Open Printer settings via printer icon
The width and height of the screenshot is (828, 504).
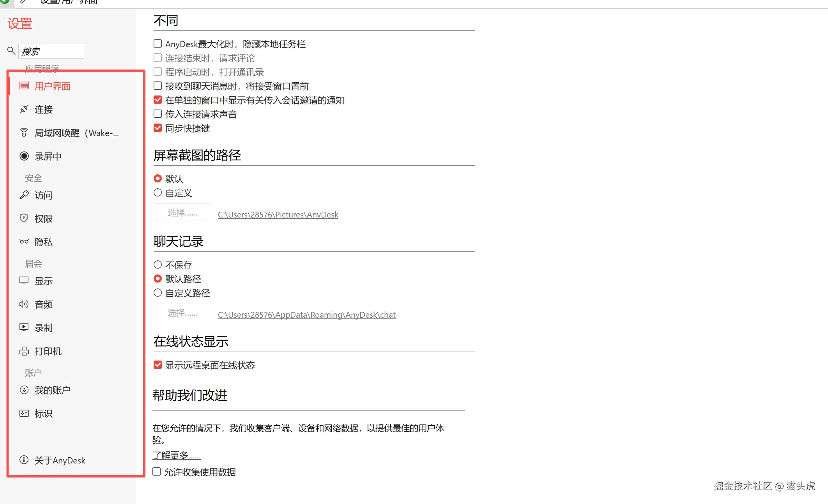tap(24, 351)
